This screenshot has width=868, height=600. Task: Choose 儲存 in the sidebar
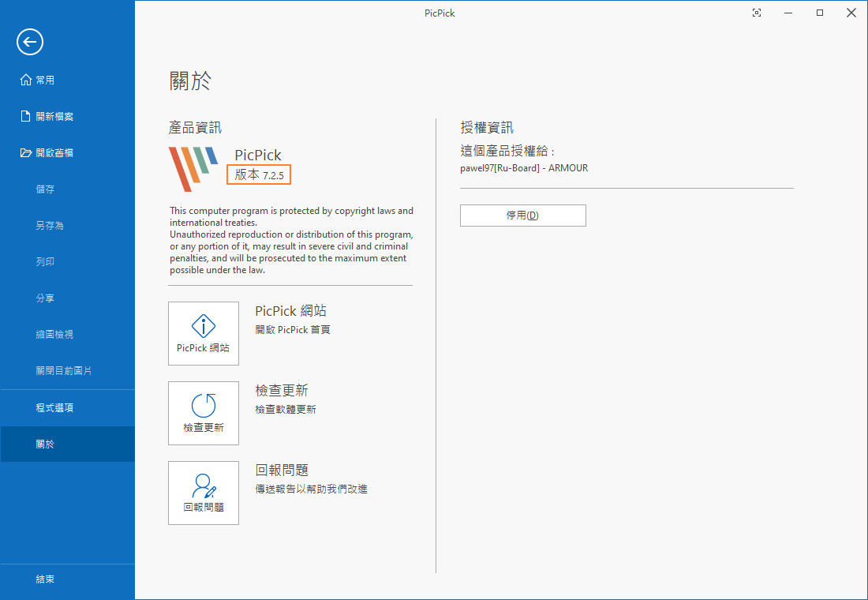click(68, 189)
